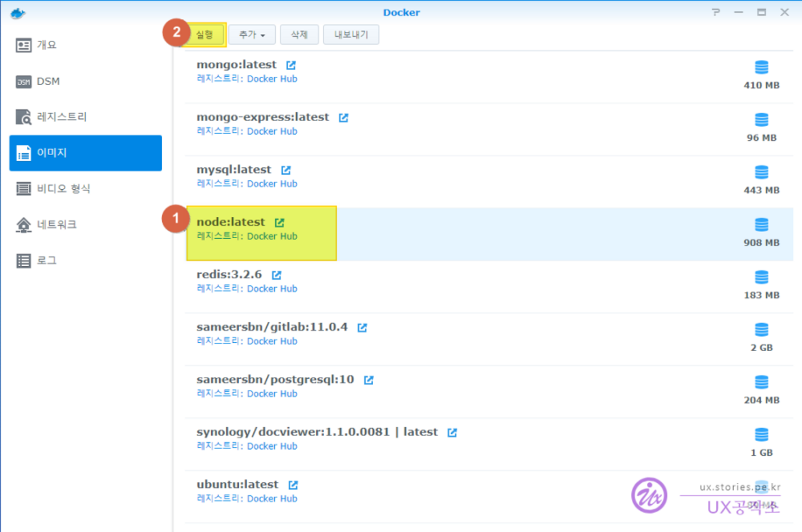Screen dimensions: 802x532
Task: Open the 네트워크 sidebar section
Action: 57,225
